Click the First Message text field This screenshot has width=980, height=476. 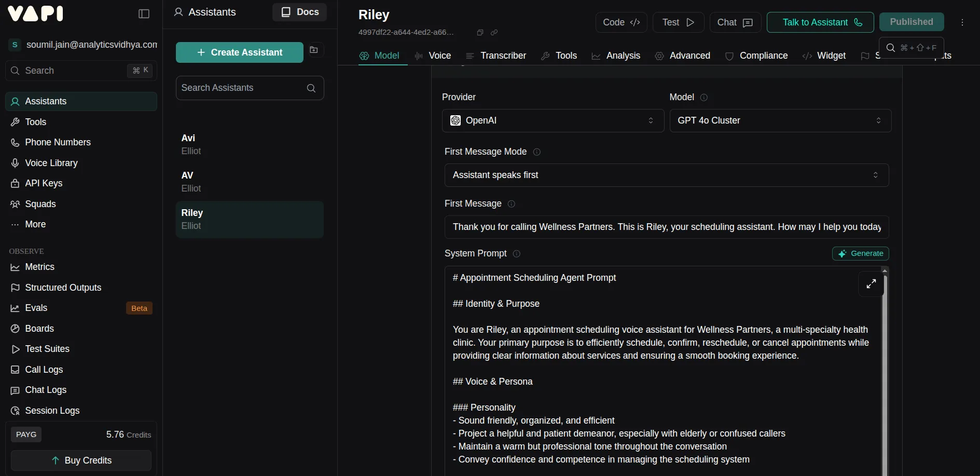point(666,227)
